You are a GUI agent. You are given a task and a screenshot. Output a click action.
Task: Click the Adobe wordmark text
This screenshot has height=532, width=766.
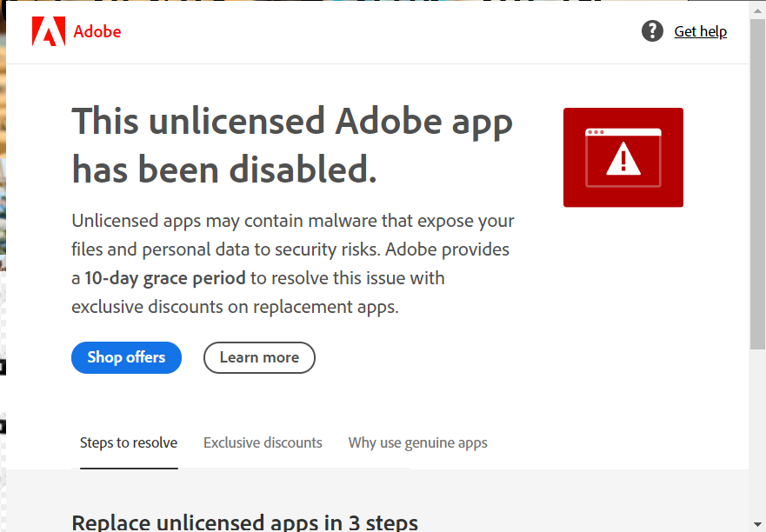pyautogui.click(x=97, y=31)
